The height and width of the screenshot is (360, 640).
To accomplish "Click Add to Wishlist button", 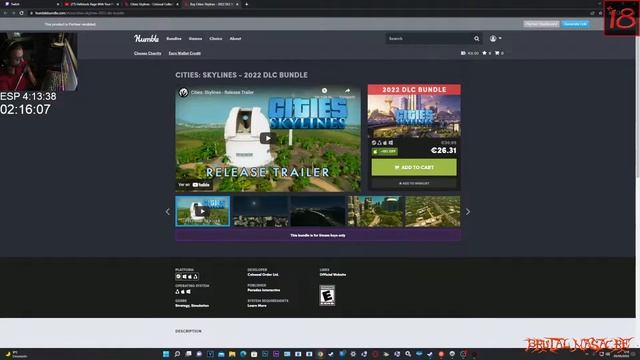I will [x=414, y=183].
